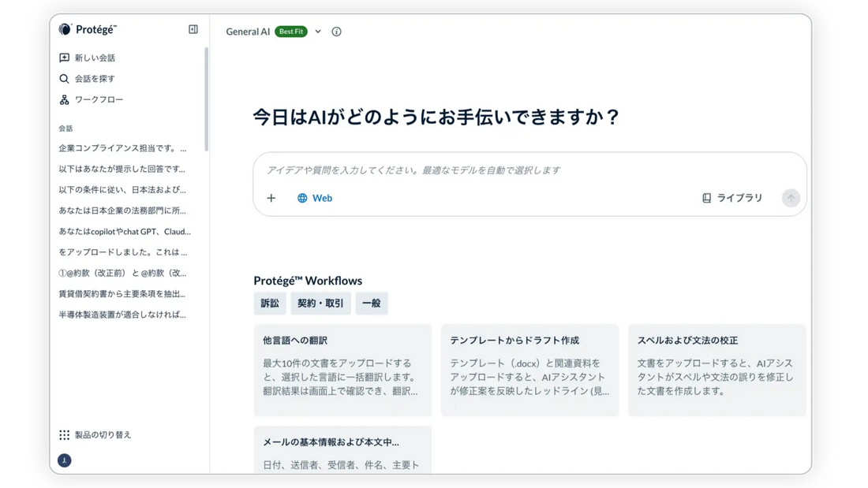This screenshot has width=868, height=488.
Task: Open product switcher 製品の切り替え
Action: 95,435
